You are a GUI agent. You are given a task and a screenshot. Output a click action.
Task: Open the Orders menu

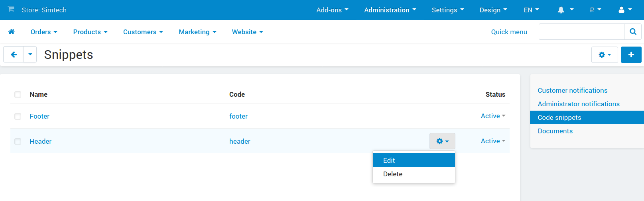click(44, 32)
